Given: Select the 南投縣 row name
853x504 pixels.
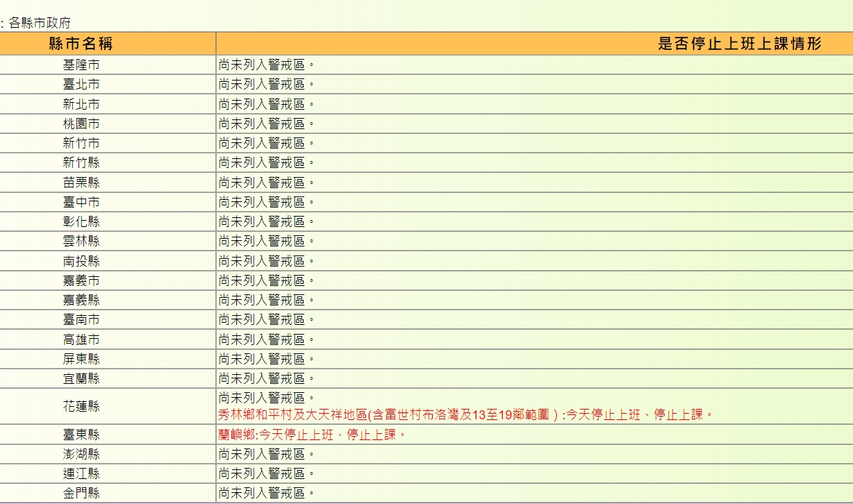Looking at the screenshot, I should 81,261.
